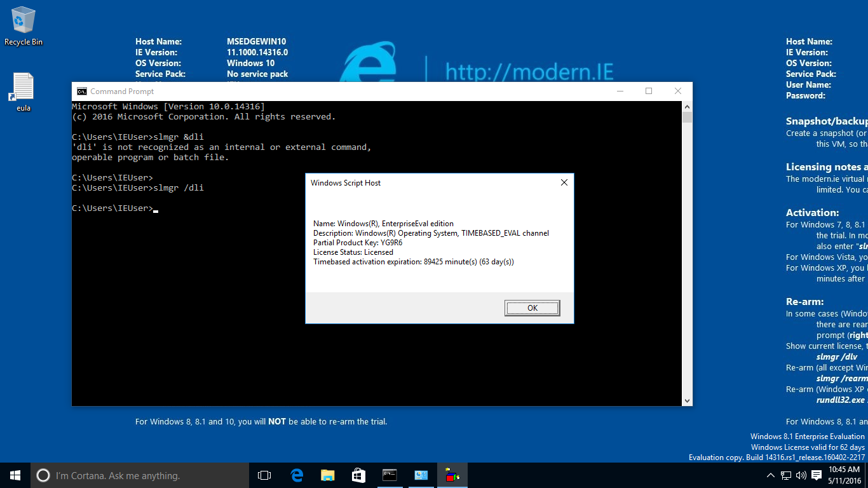Click the 'Description: Windows(R) Operating System' line
Viewport: 868px width, 488px height.
point(431,233)
